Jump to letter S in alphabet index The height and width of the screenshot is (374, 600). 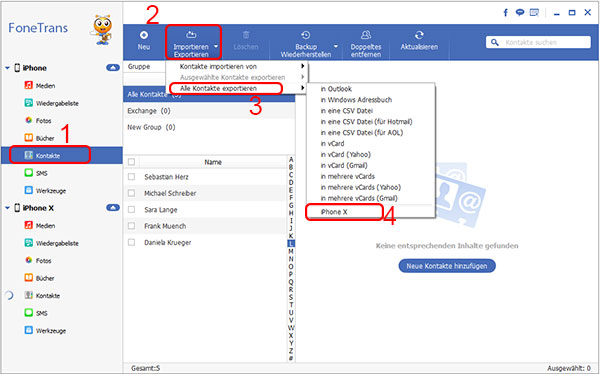(291, 297)
